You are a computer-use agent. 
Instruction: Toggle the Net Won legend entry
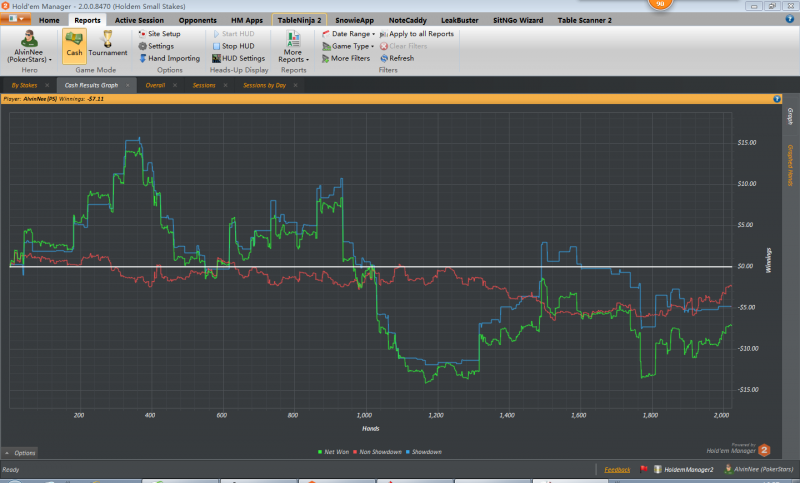pos(334,452)
